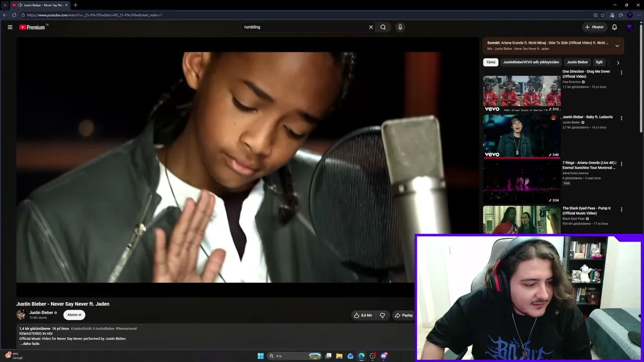Expand the mix playlist panel
Image resolution: width=644 pixels, height=362 pixels.
(x=617, y=46)
